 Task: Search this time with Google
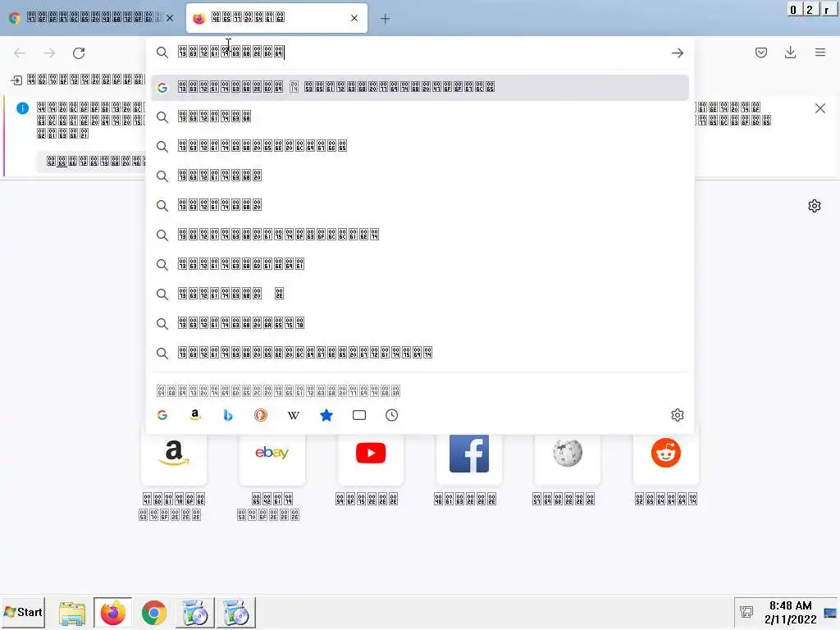162,415
